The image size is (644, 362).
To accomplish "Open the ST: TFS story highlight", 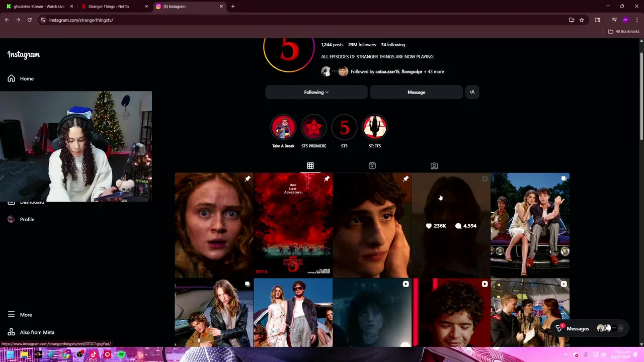I will tap(375, 128).
